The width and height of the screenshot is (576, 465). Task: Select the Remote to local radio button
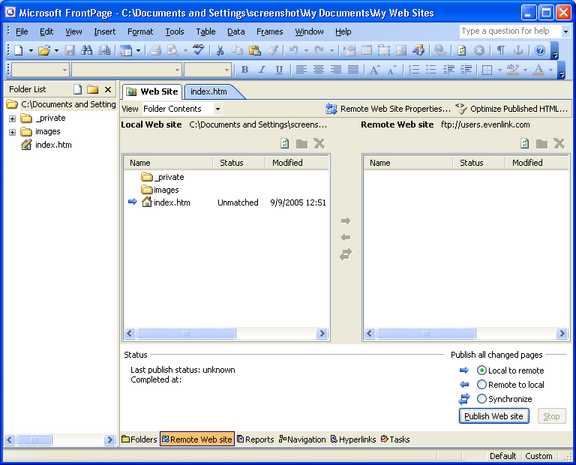[482, 385]
